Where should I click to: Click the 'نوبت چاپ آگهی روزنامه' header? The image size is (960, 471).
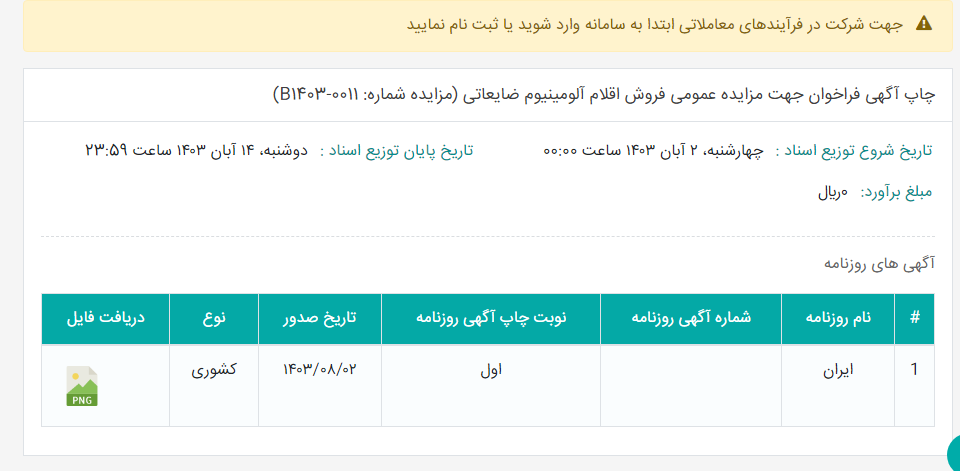(491, 318)
